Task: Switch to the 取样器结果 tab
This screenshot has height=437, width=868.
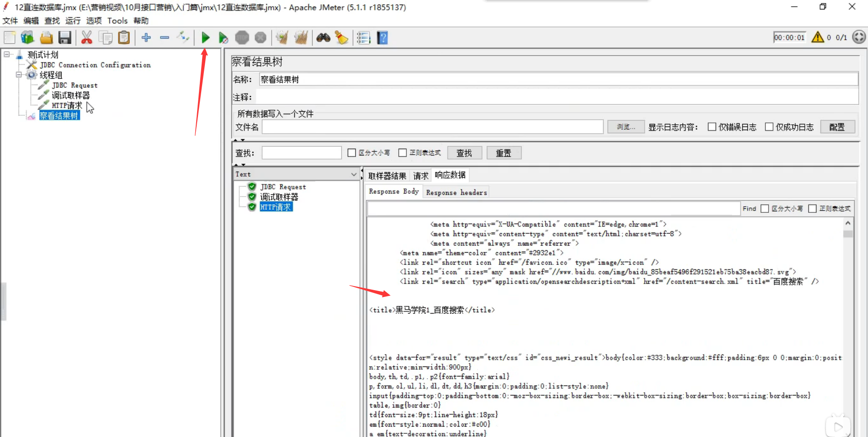Action: coord(387,176)
